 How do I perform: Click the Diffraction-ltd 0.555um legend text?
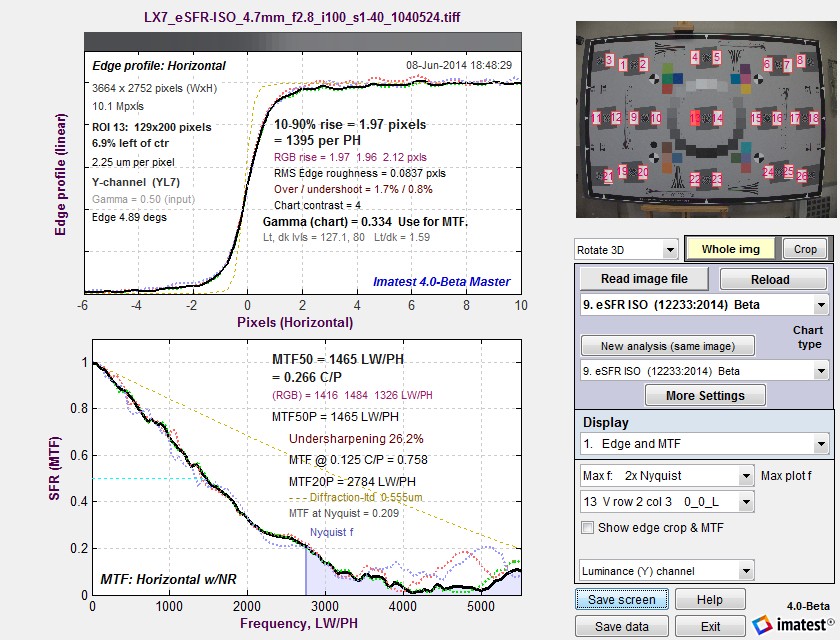tap(366, 498)
